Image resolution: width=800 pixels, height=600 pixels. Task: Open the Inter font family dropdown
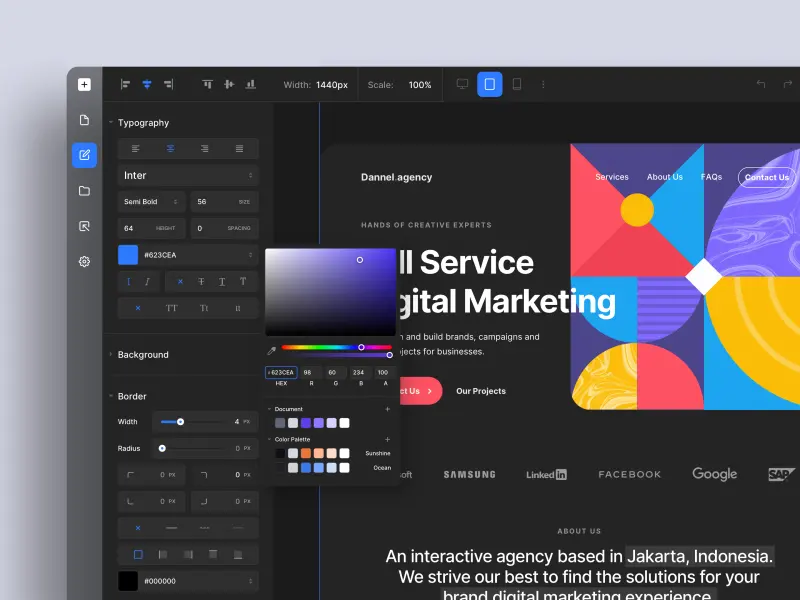[188, 175]
